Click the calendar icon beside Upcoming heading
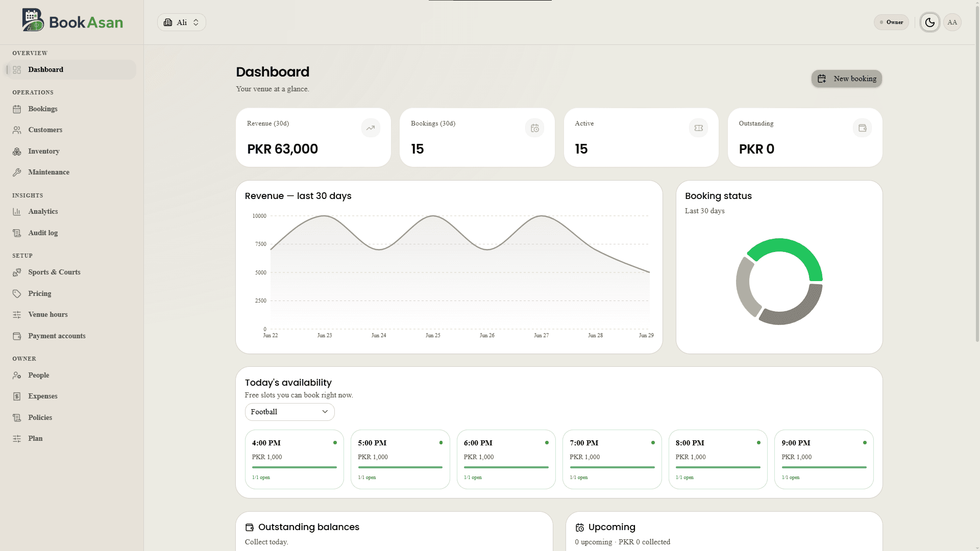Viewport: 980px width, 551px height. (x=580, y=528)
